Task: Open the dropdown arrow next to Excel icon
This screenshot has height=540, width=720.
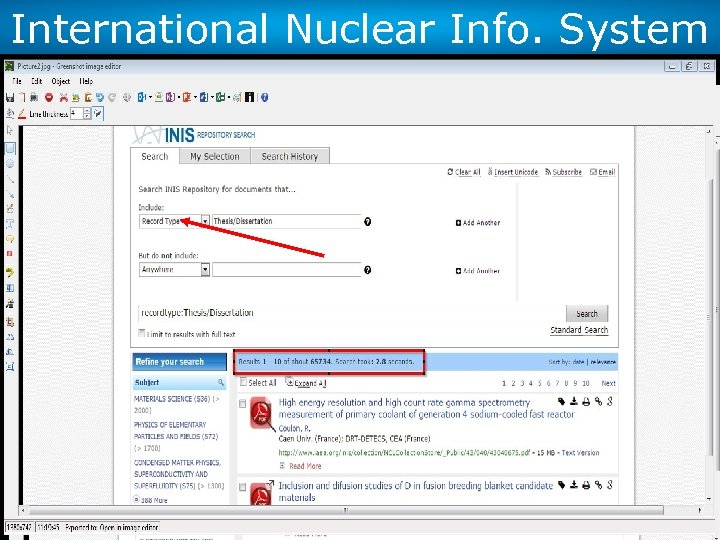Action: (x=229, y=97)
